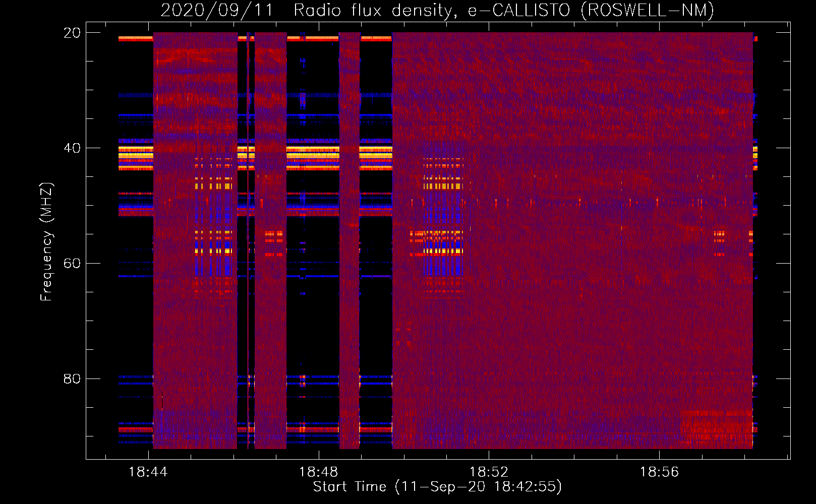Click the plot title containing e-CALLISTO (ROSWELL-NM)

point(437,10)
